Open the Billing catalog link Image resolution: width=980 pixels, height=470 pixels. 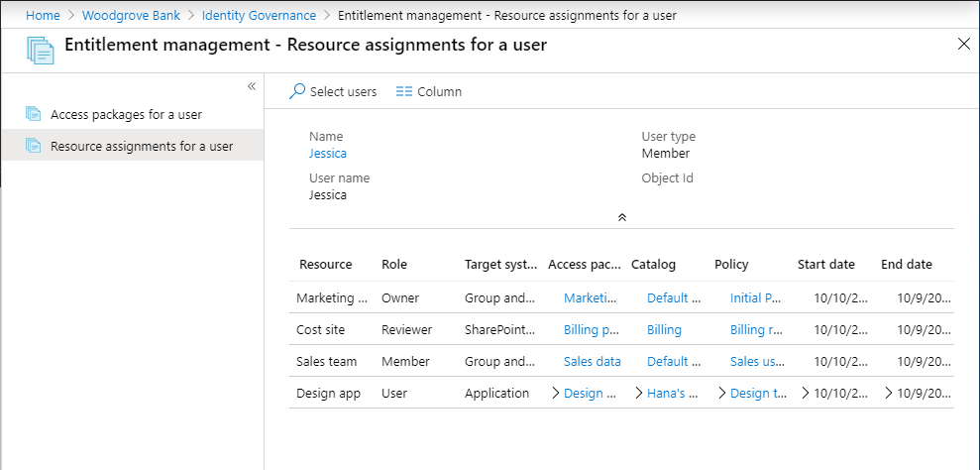664,329
